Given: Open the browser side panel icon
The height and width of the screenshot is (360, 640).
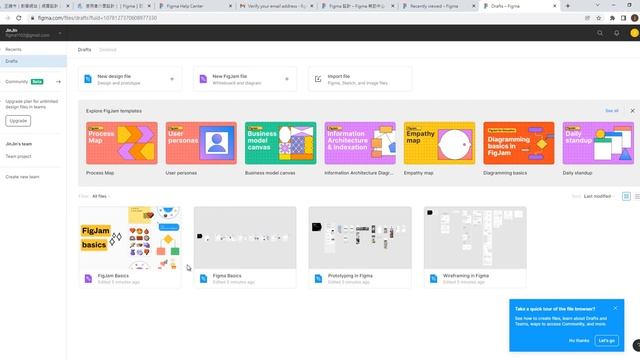Looking at the screenshot, I should click(623, 18).
